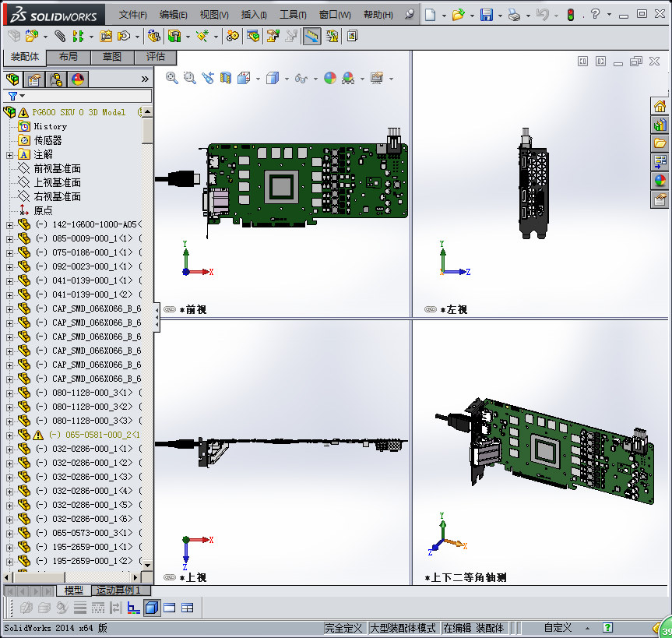
Task: Toggle the four-view viewport layout button
Action: [x=188, y=608]
